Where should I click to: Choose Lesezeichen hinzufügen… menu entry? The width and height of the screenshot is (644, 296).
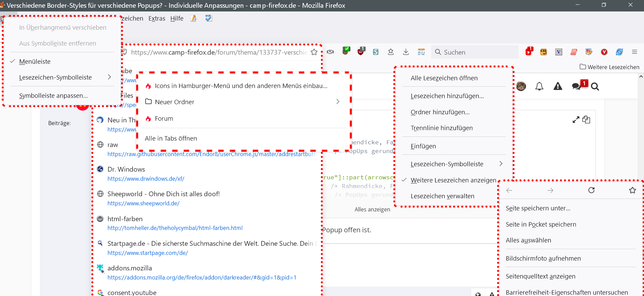(x=454, y=96)
